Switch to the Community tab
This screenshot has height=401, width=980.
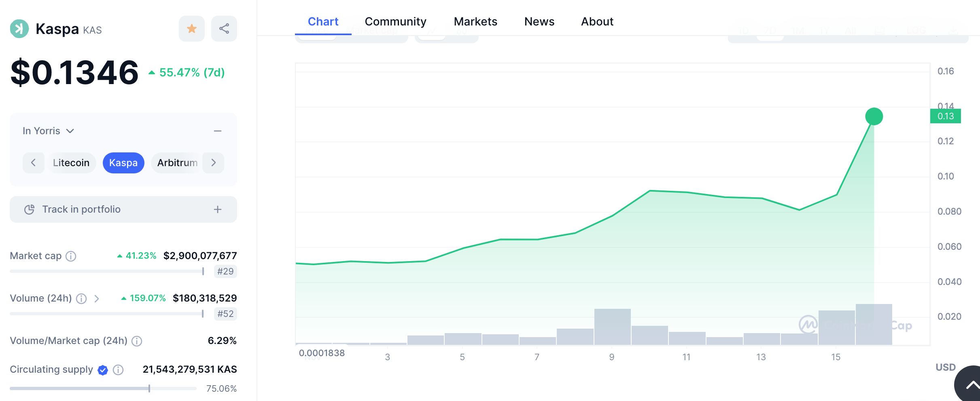pos(395,21)
